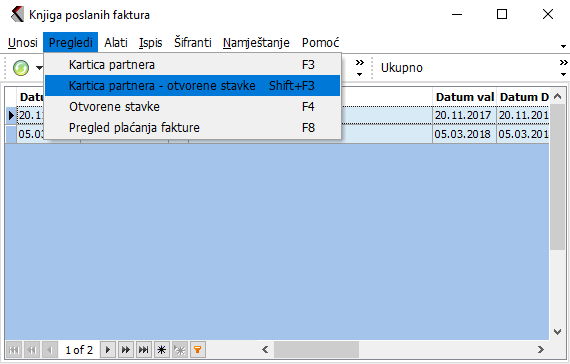Screen dimensions: 570x364
Task: Click the Datum val column header
Action: 465,97
